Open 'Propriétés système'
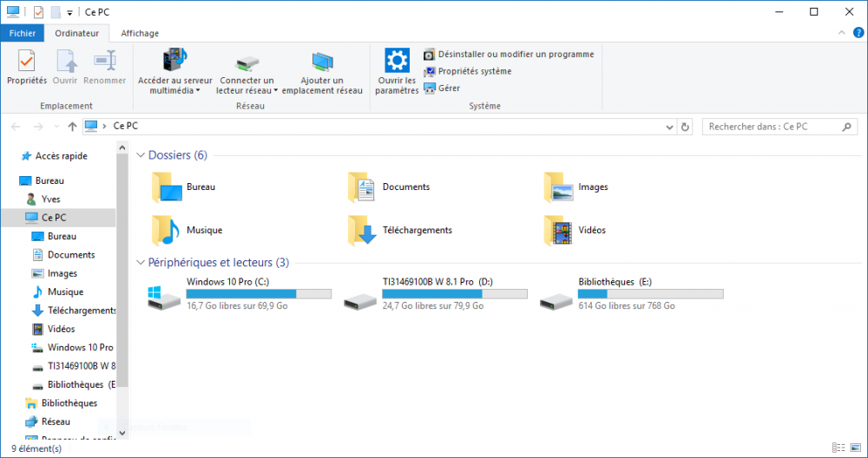The height and width of the screenshot is (458, 868). point(468,71)
